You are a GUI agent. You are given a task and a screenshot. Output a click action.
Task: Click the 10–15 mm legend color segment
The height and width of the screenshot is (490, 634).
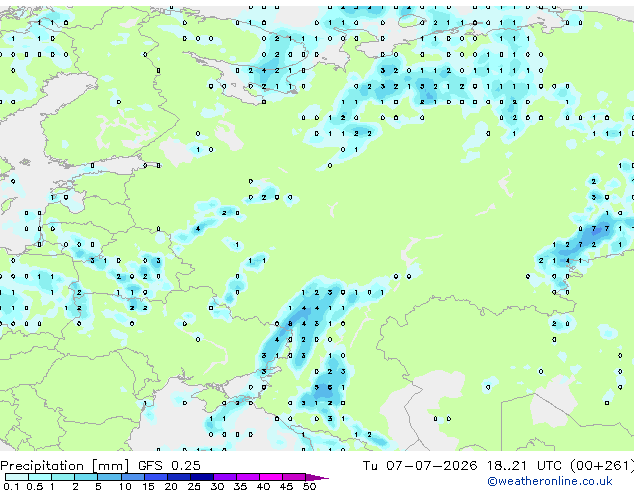point(133,477)
